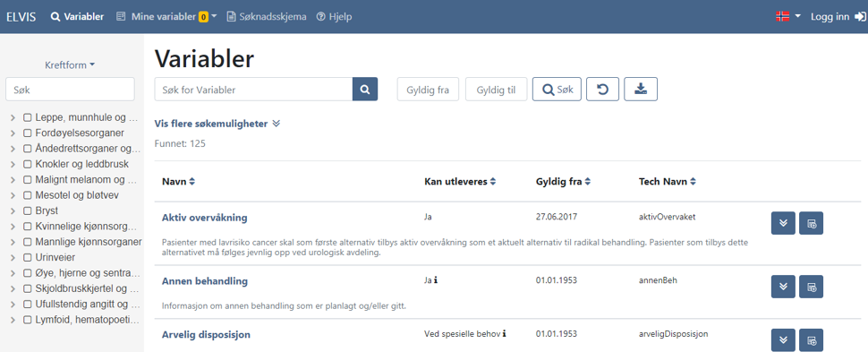The image size is (868, 352).
Task: Open the Søknadsskjema menu item
Action: click(x=267, y=17)
